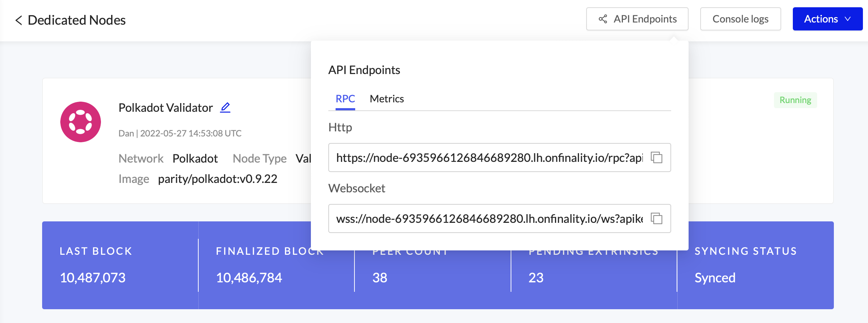
Task: Copy the Websocket endpoint URL
Action: [x=656, y=218]
